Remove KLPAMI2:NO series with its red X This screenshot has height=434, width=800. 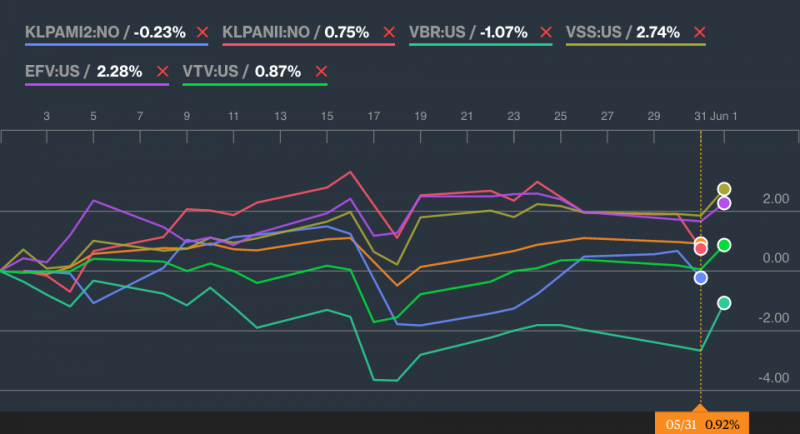(203, 32)
